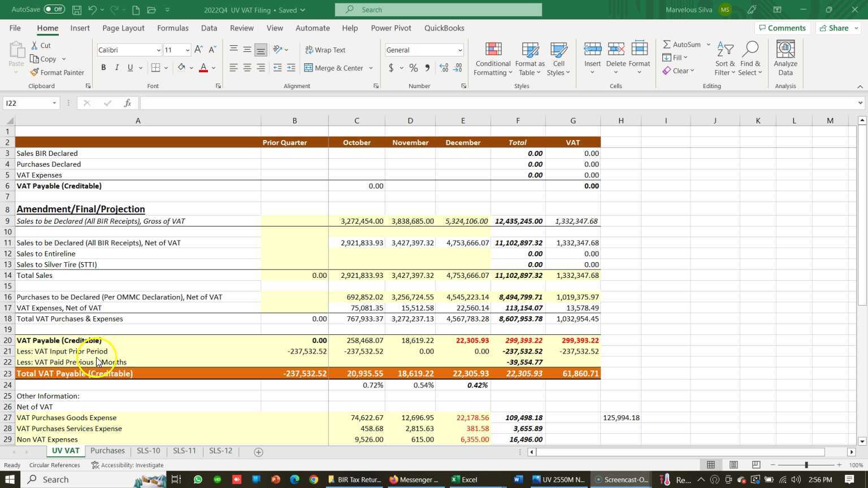
Task: Switch to the Purchases sheet tab
Action: point(107,451)
